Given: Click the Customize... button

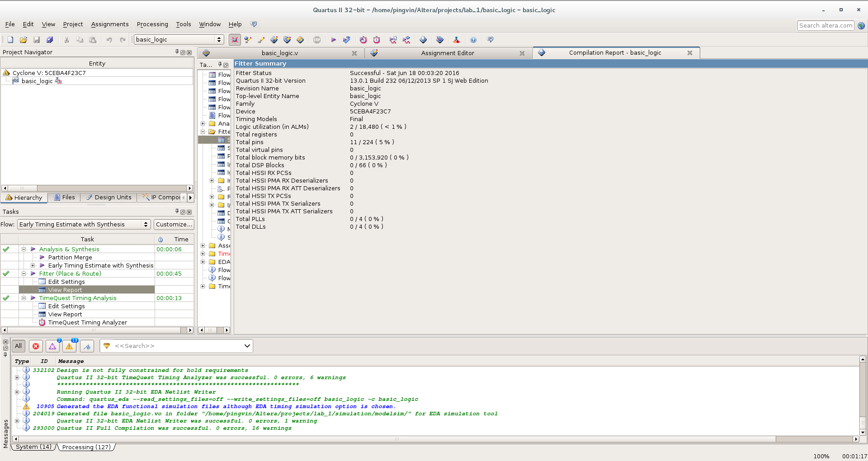Looking at the screenshot, I should [x=174, y=224].
